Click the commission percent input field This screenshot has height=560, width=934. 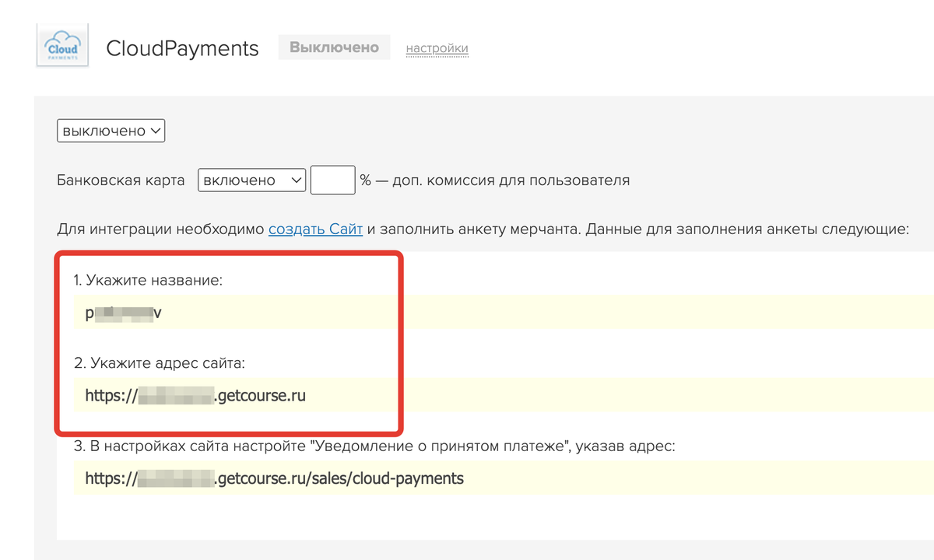[332, 180]
